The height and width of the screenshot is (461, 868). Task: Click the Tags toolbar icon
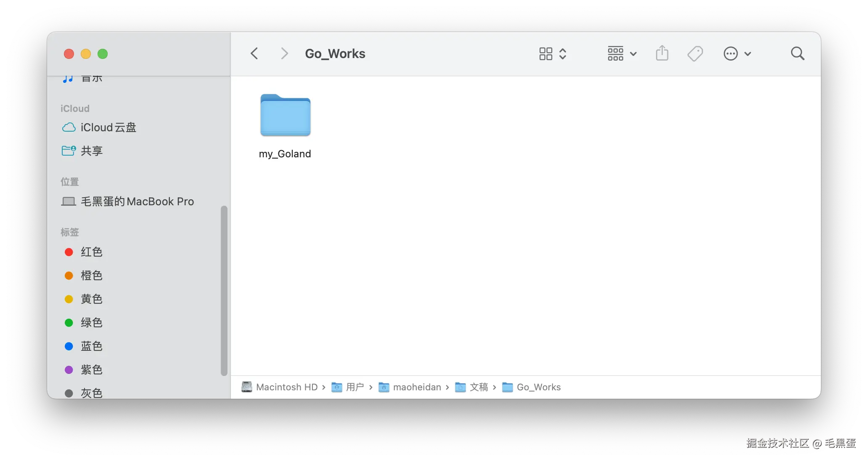(x=695, y=54)
